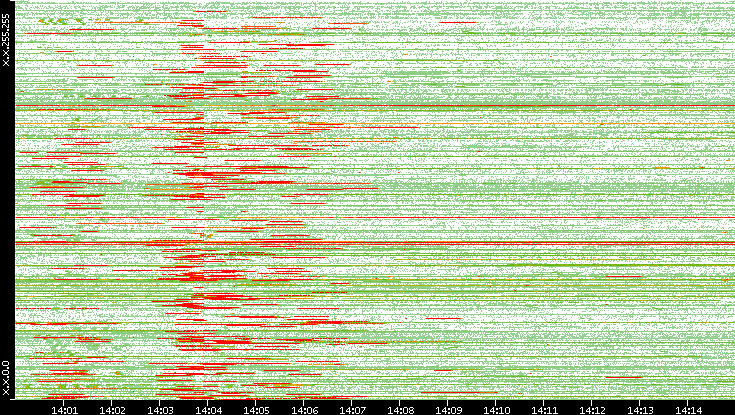Select the 14:01 time axis label

tap(63, 410)
